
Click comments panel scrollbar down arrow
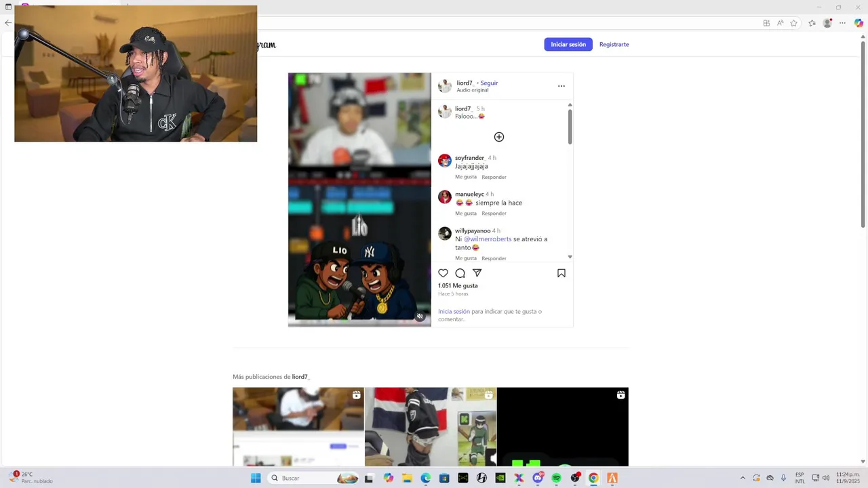(570, 257)
